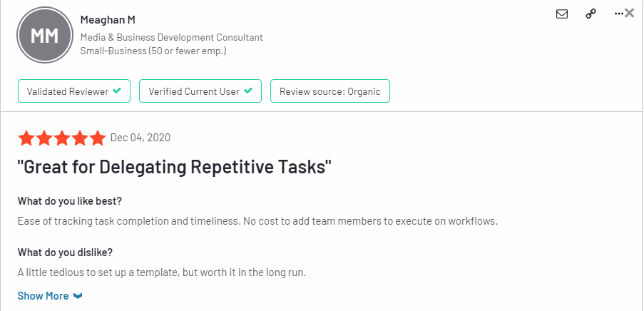Click the first orange rating star

(x=26, y=138)
